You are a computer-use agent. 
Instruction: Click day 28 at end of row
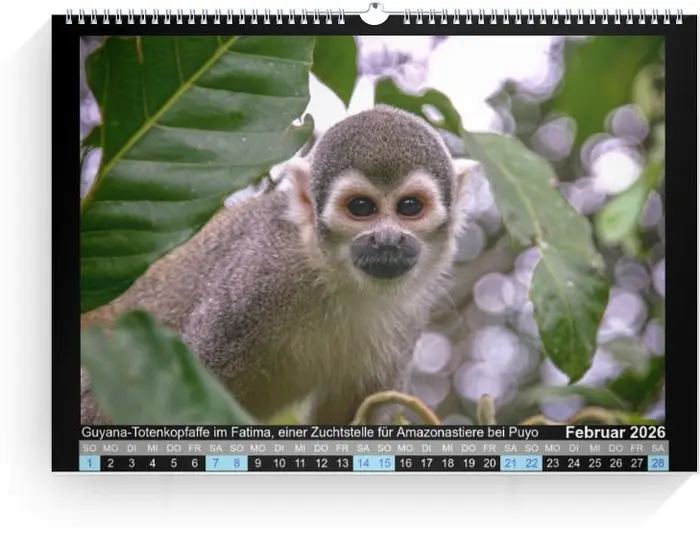coord(658,463)
